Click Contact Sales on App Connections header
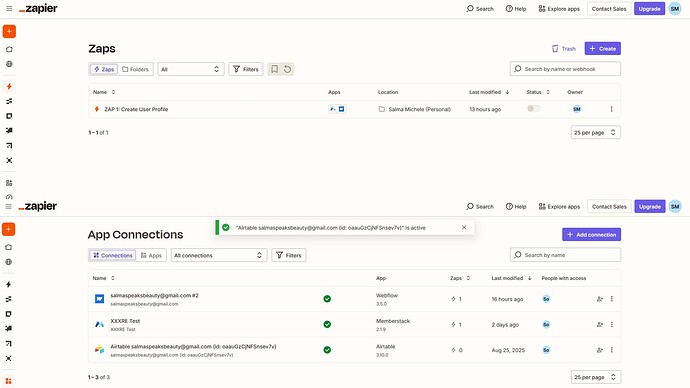 point(609,206)
